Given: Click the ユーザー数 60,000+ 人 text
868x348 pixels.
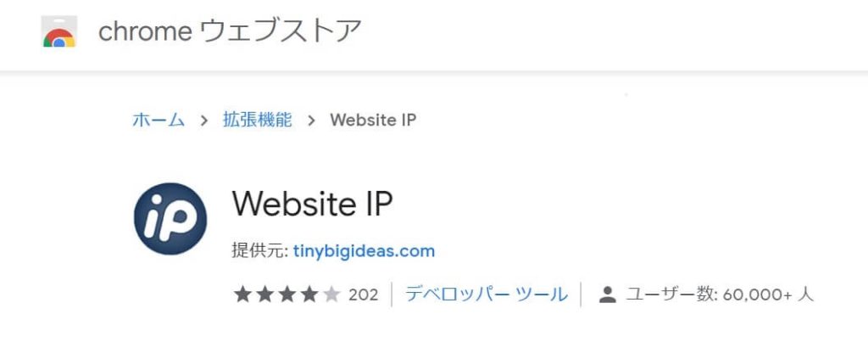Looking at the screenshot, I should [x=720, y=295].
